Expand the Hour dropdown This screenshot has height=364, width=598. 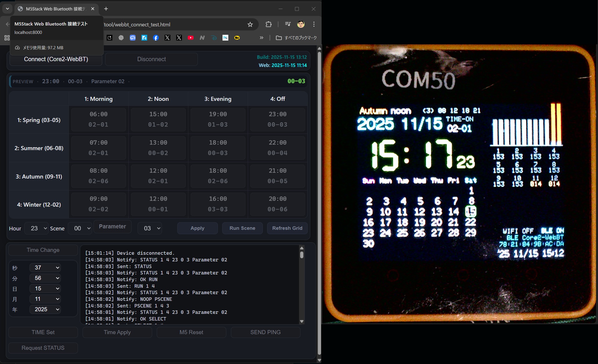[x=37, y=228]
